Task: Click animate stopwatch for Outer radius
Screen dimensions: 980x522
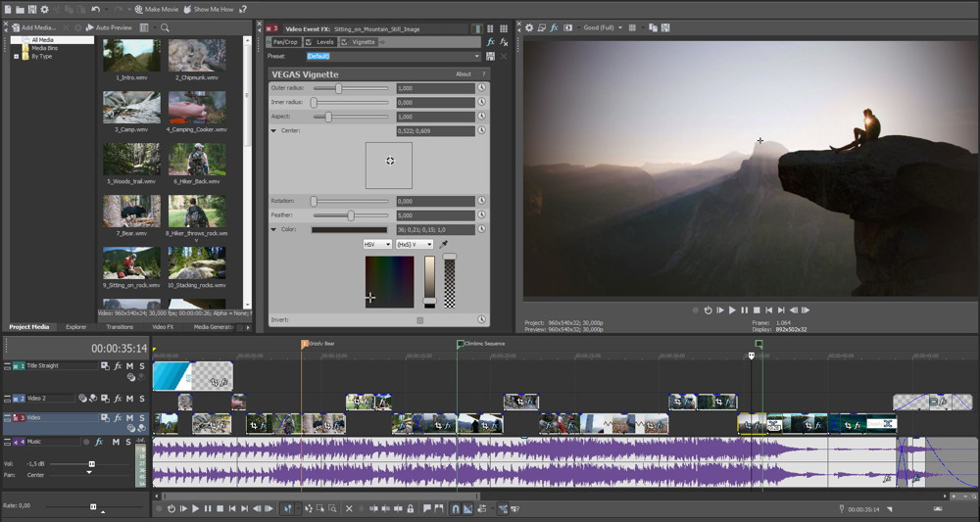Action: (482, 88)
